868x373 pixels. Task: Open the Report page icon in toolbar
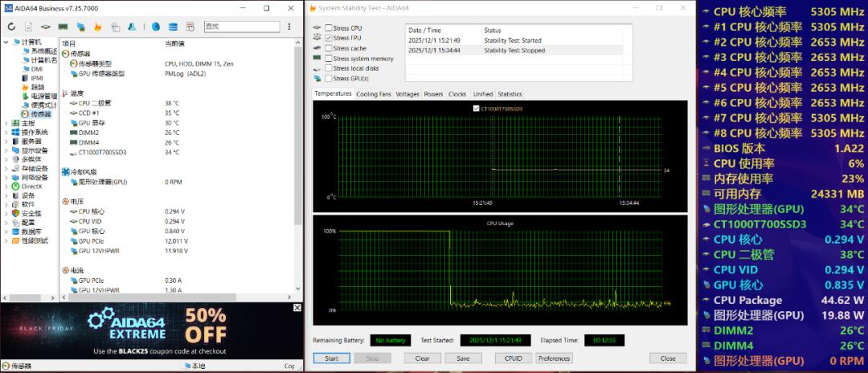pos(28,27)
